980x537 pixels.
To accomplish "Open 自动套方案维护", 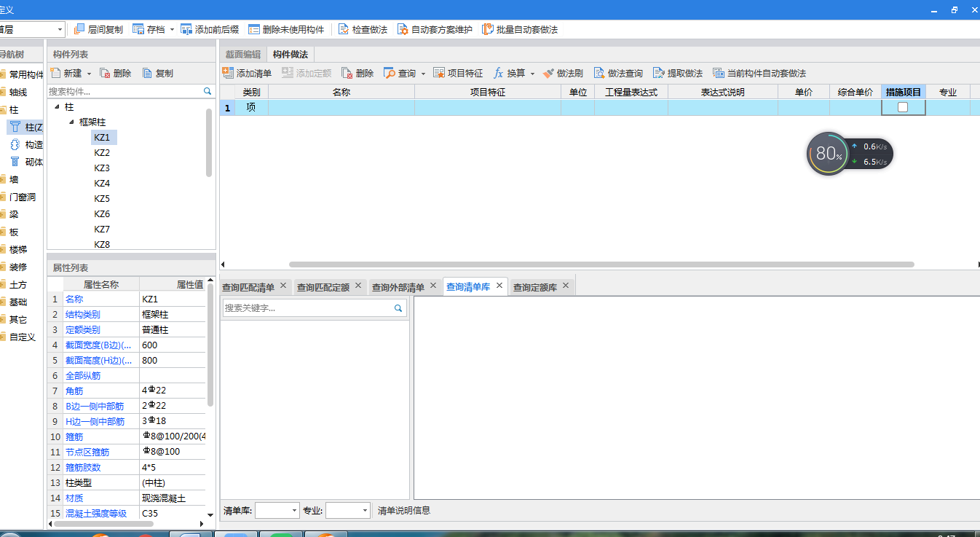I will [435, 29].
